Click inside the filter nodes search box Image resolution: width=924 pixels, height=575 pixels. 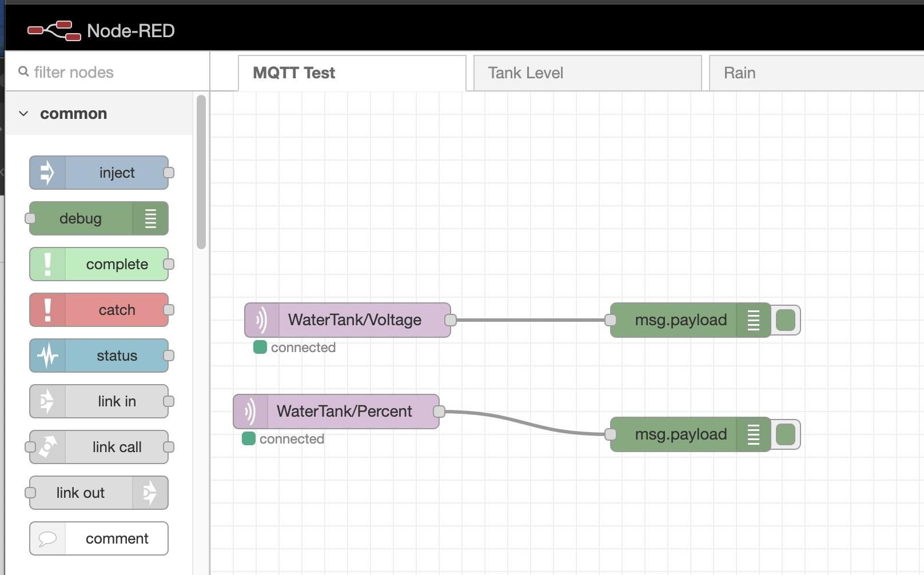86,72
